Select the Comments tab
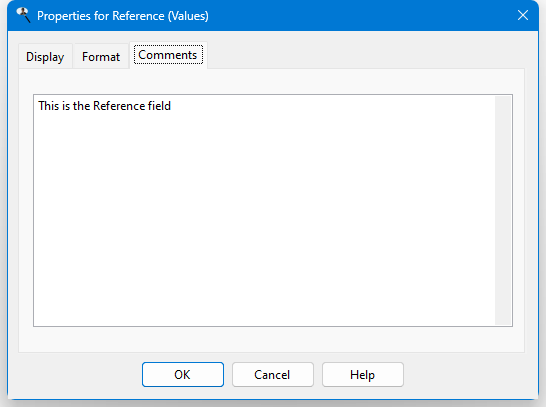This screenshot has width=546, height=407. [168, 55]
